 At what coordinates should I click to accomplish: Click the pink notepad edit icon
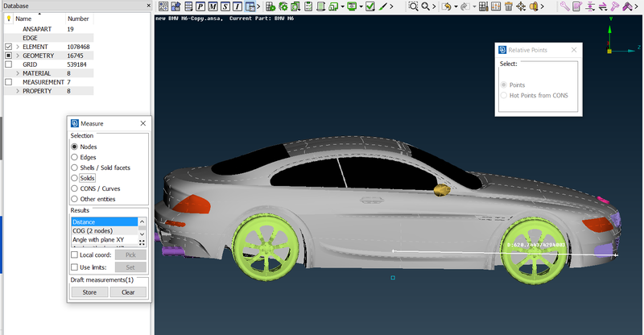click(x=577, y=6)
